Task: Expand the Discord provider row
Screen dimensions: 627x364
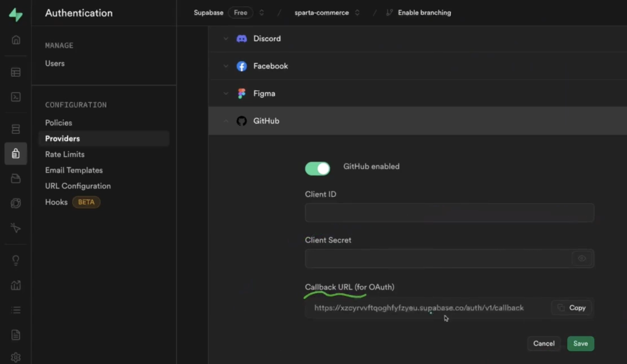Action: point(267,39)
